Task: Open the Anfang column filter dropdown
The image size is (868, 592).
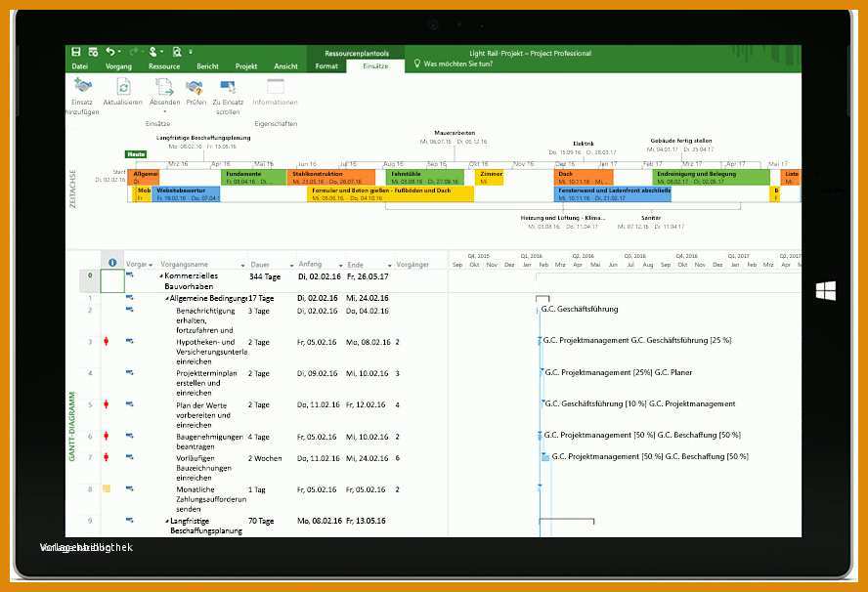Action: pyautogui.click(x=340, y=266)
